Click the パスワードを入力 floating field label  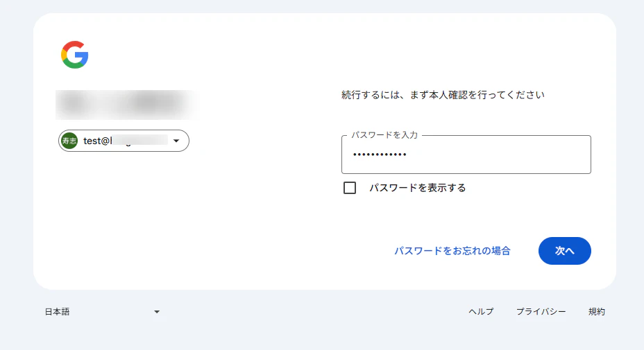coord(384,135)
